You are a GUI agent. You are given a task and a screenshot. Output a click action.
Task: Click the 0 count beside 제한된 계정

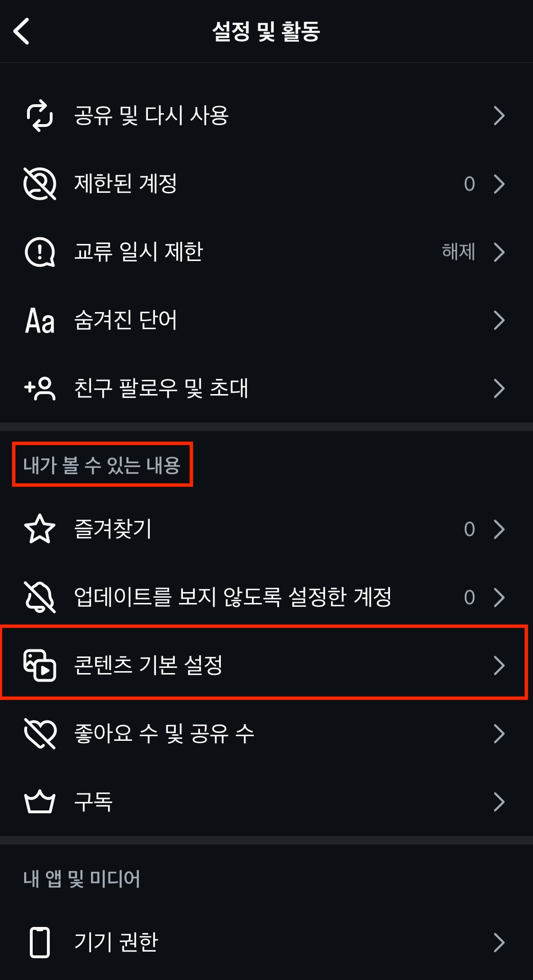(x=469, y=184)
